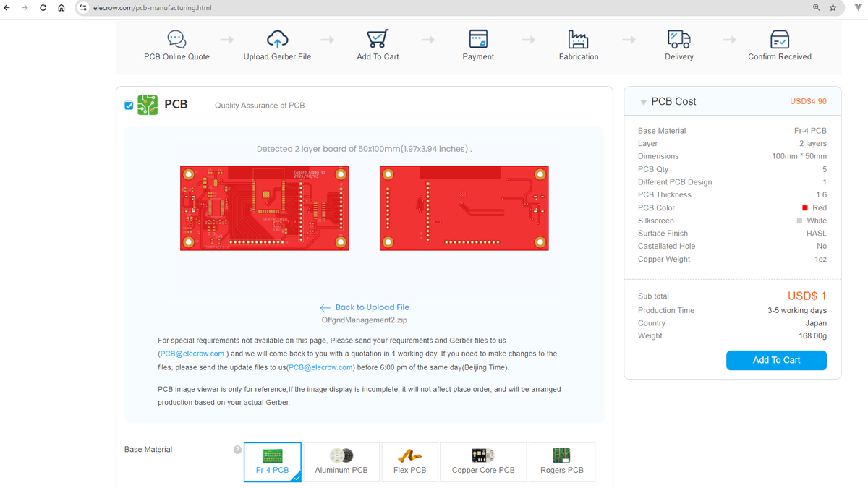The image size is (868, 488).
Task: Click the blue Add To Cart button
Action: pos(776,360)
